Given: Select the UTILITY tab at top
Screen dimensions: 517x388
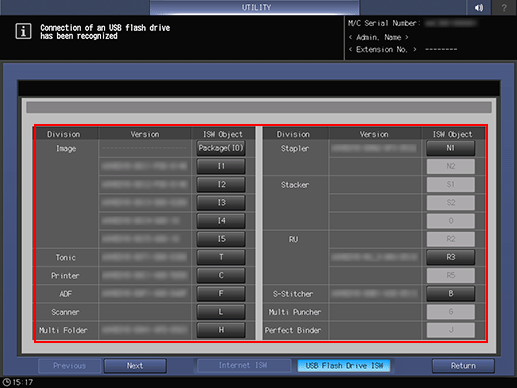Looking at the screenshot, I should [x=255, y=7].
